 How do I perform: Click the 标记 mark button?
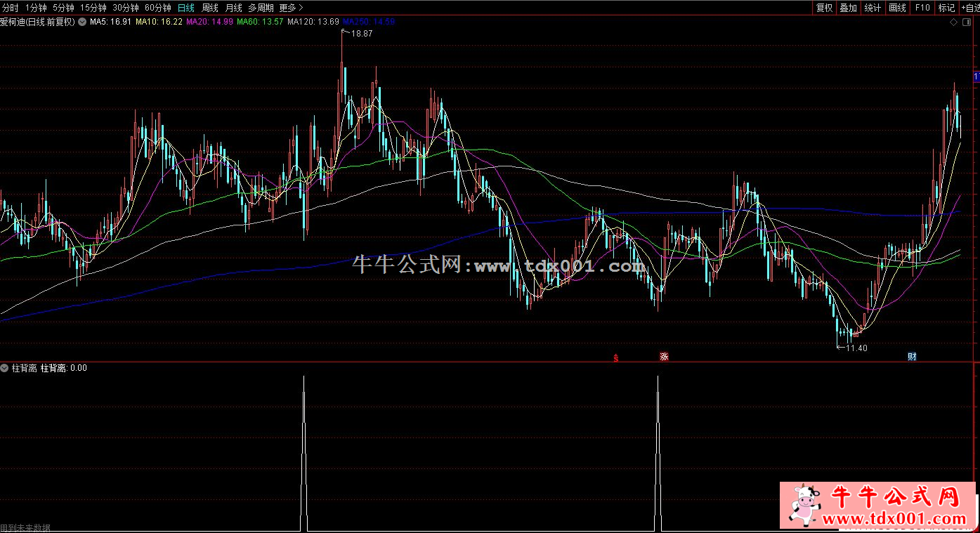tap(947, 8)
